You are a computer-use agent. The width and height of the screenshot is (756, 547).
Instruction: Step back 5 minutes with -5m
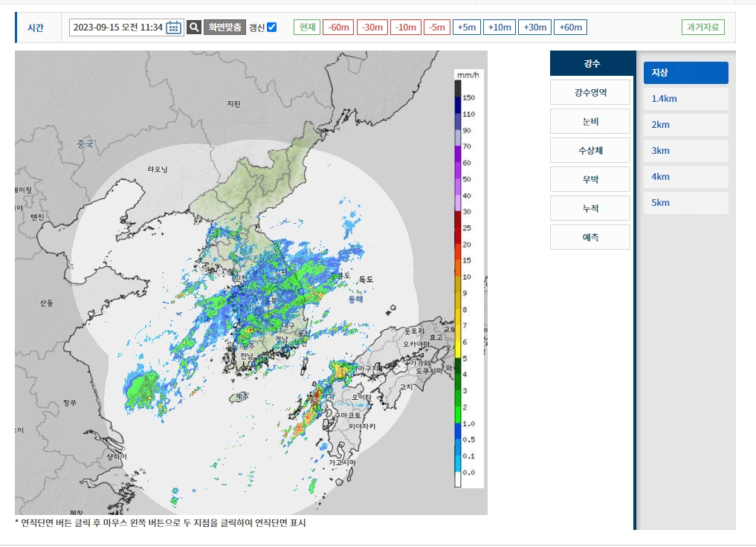click(436, 27)
